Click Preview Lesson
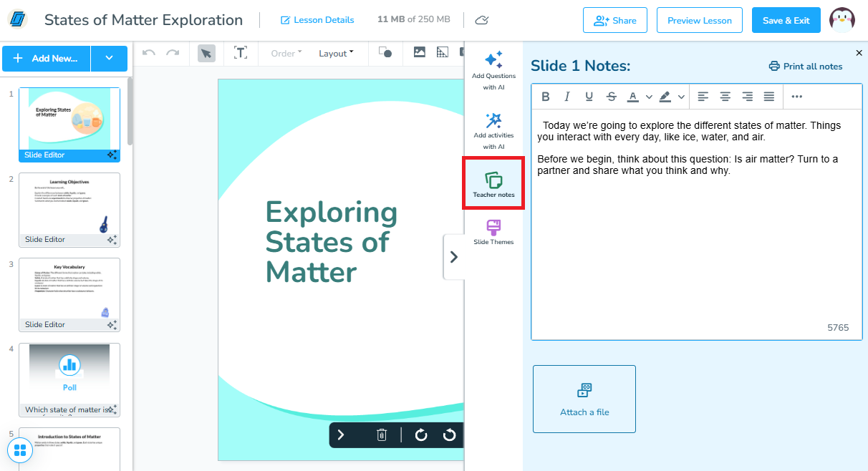 pos(700,20)
